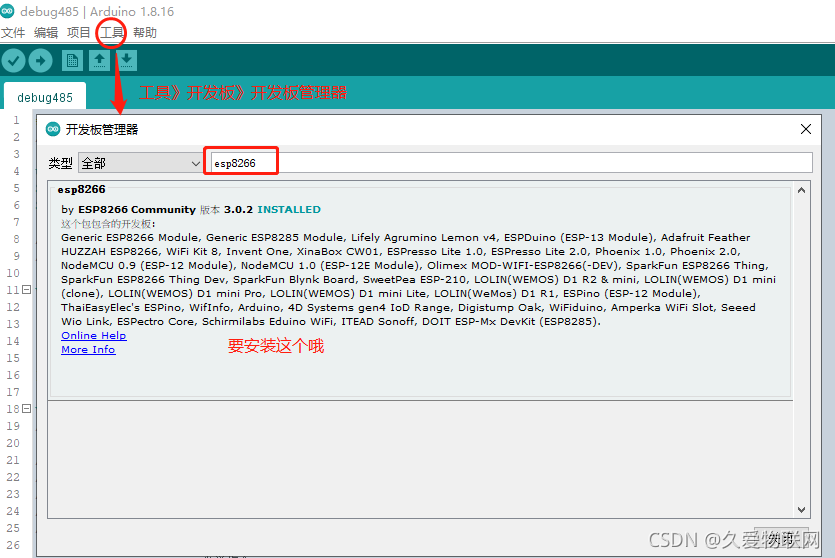The height and width of the screenshot is (558, 835).
Task: Click the Upload arrow toolbar button
Action: [x=40, y=61]
